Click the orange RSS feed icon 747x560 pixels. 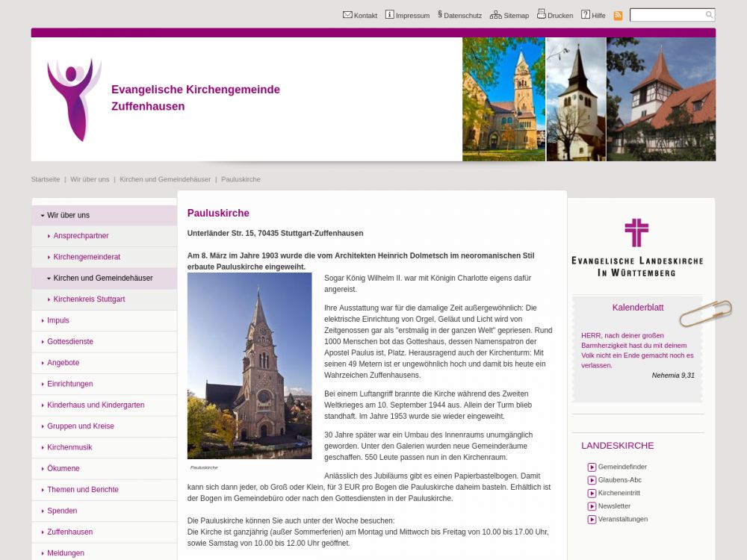pyautogui.click(x=618, y=16)
